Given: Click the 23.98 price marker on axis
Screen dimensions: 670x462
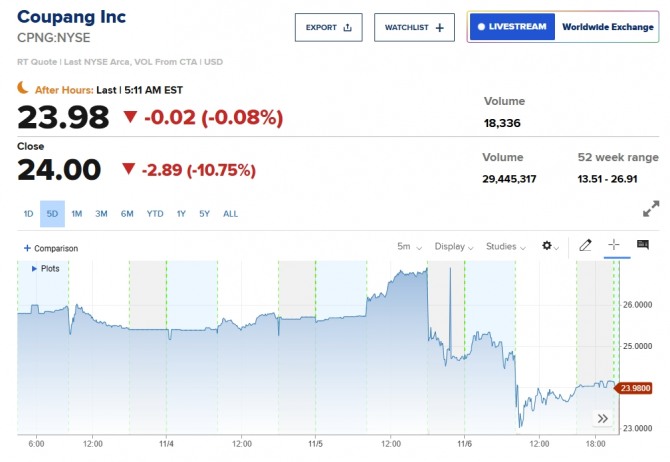Looking at the screenshot, I should (x=636, y=388).
